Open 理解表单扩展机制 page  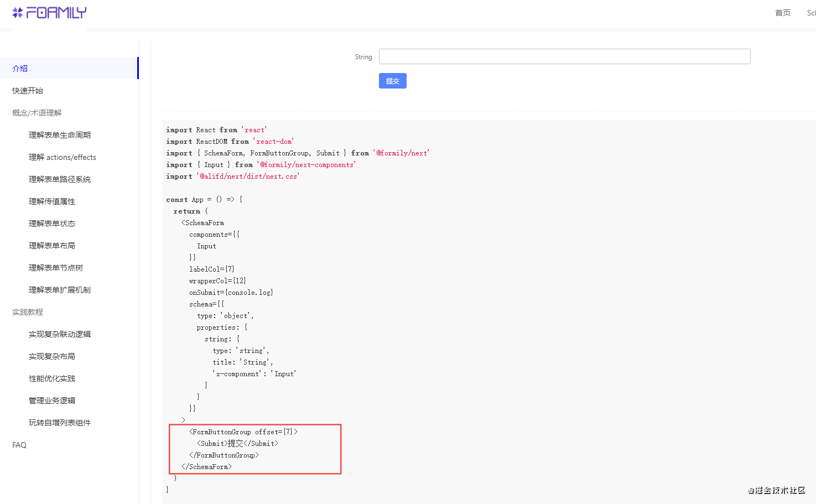(60, 290)
